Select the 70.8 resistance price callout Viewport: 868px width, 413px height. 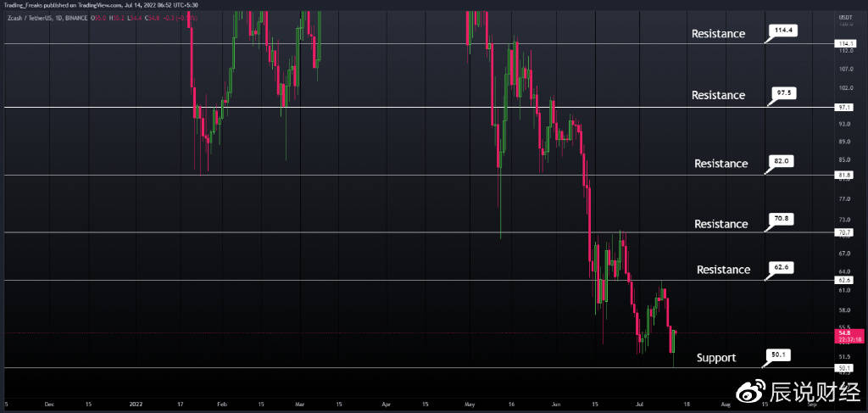(782, 218)
